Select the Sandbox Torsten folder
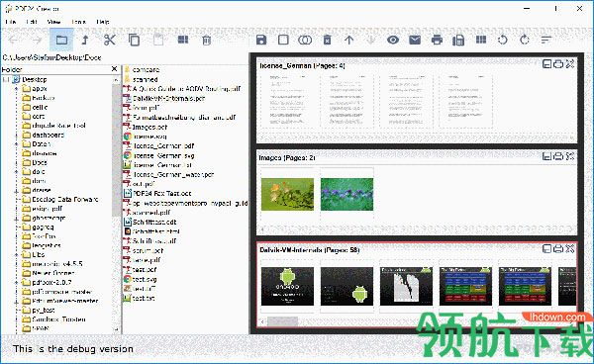This screenshot has width=594, height=364. (58, 319)
